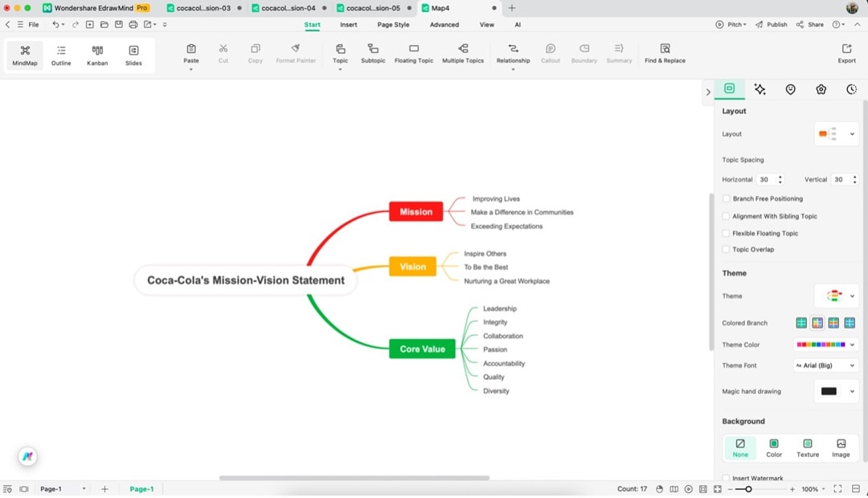This screenshot has width=868, height=498.
Task: Choose Image background option
Action: tap(841, 447)
